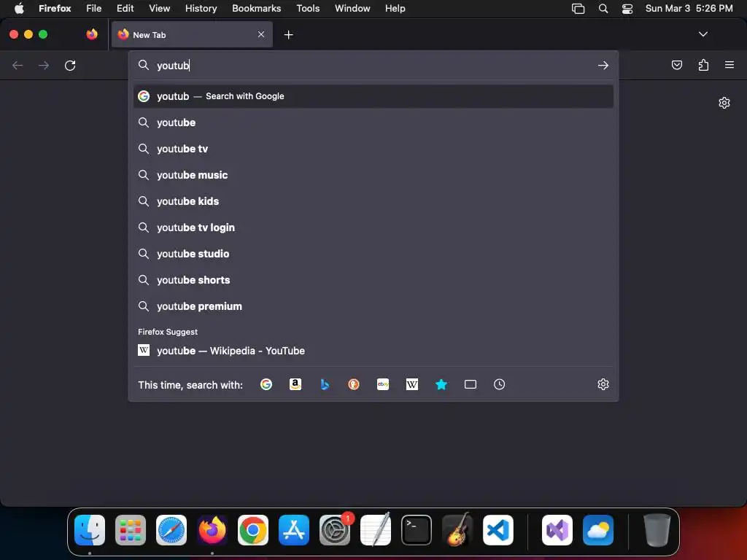Open the Help menu
Screen dimensions: 747x560
(395, 8)
